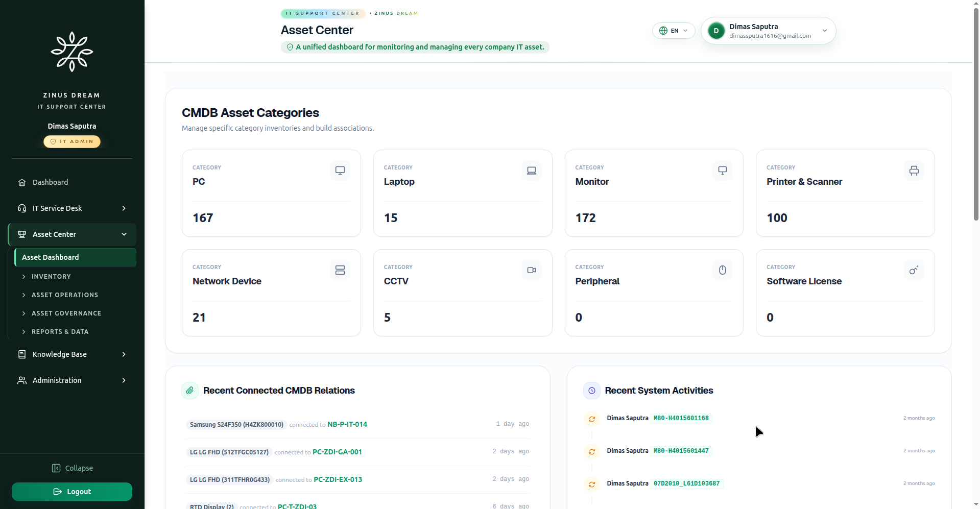Click the Dashboard home icon
This screenshot has height=509, width=980.
[22, 182]
